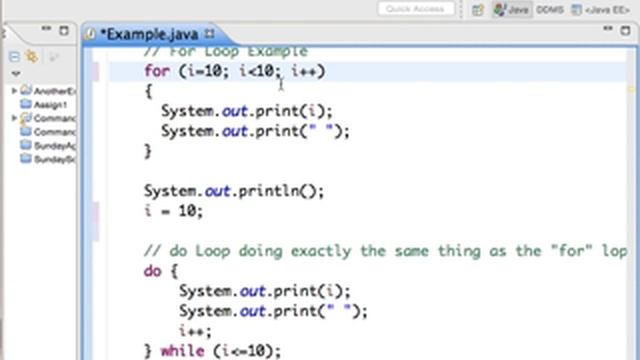Click the "i++;" line in do loop
The image size is (640, 360).
coord(196,331)
